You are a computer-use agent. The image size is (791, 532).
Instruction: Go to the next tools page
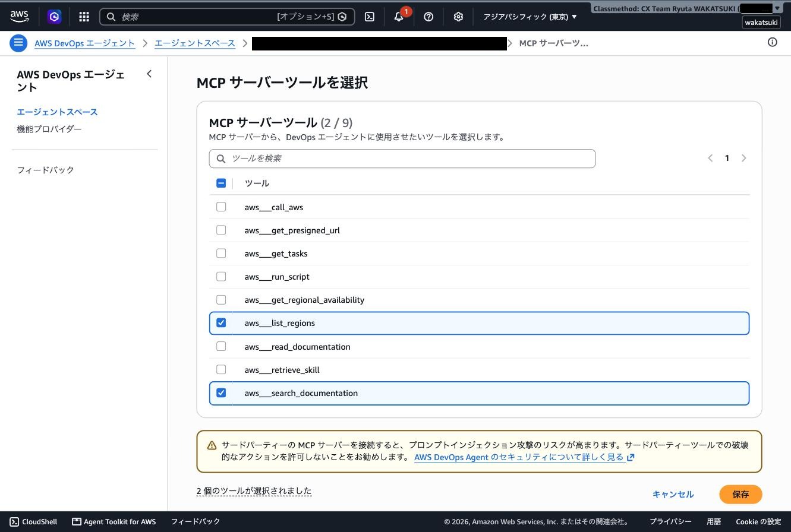(744, 158)
